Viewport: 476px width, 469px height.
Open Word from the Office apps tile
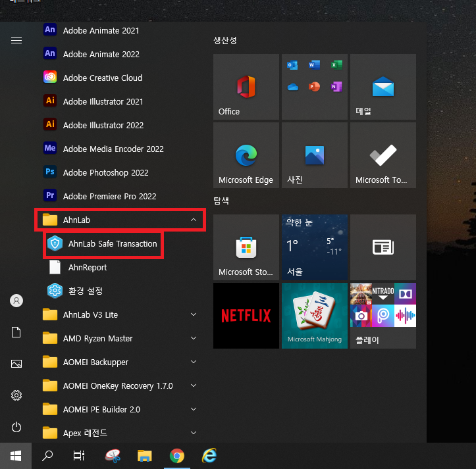pyautogui.click(x=314, y=65)
